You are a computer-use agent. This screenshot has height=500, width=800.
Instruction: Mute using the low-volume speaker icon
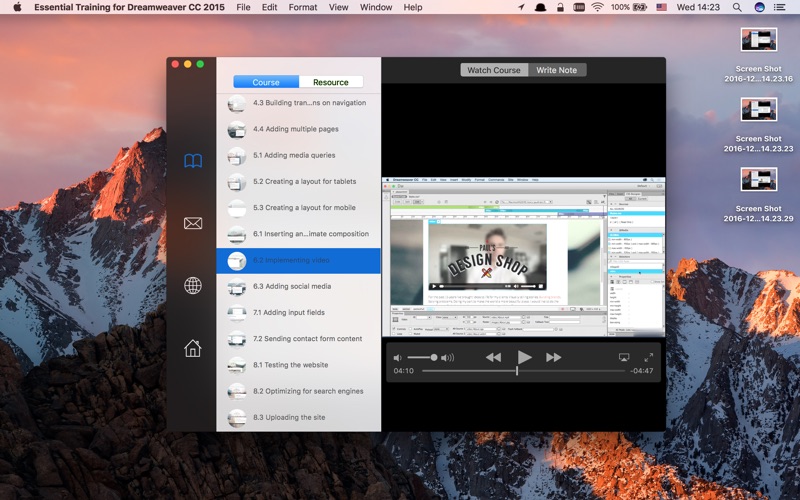pos(398,358)
